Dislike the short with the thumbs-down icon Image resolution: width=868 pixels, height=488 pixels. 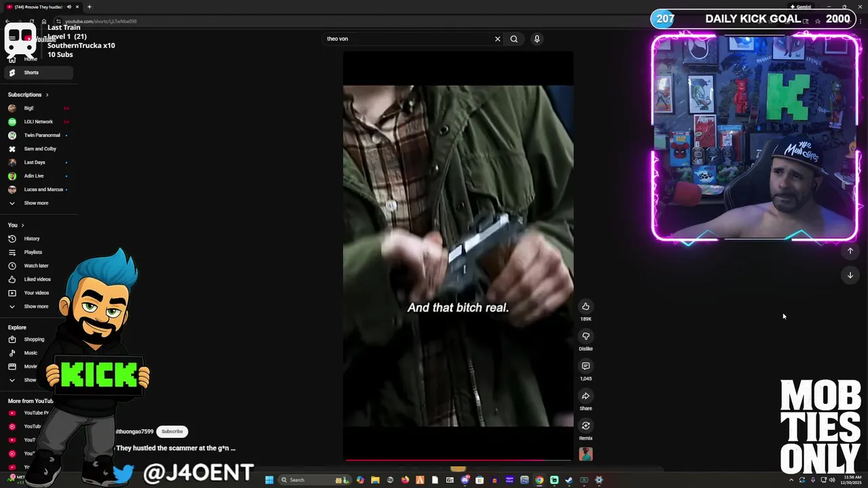pyautogui.click(x=586, y=336)
